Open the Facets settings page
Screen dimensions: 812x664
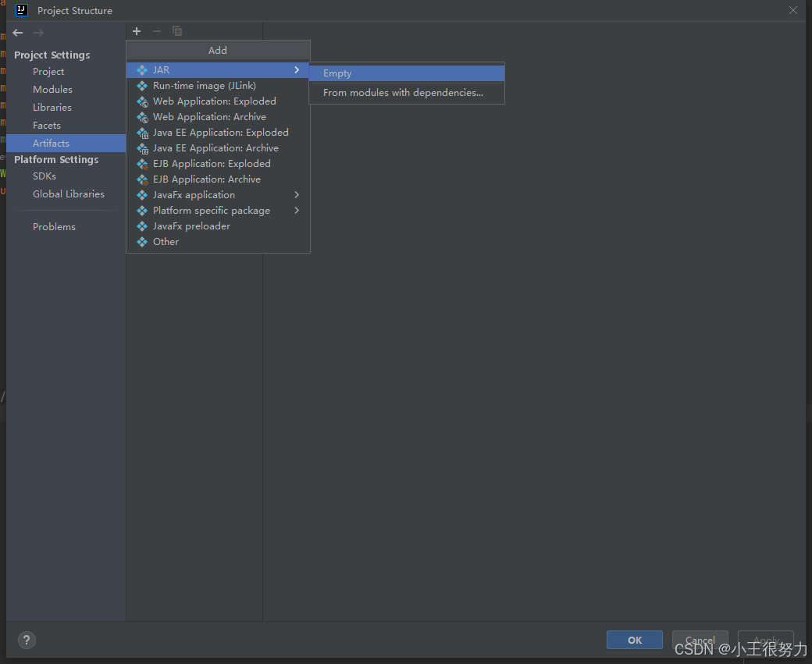click(66, 126)
